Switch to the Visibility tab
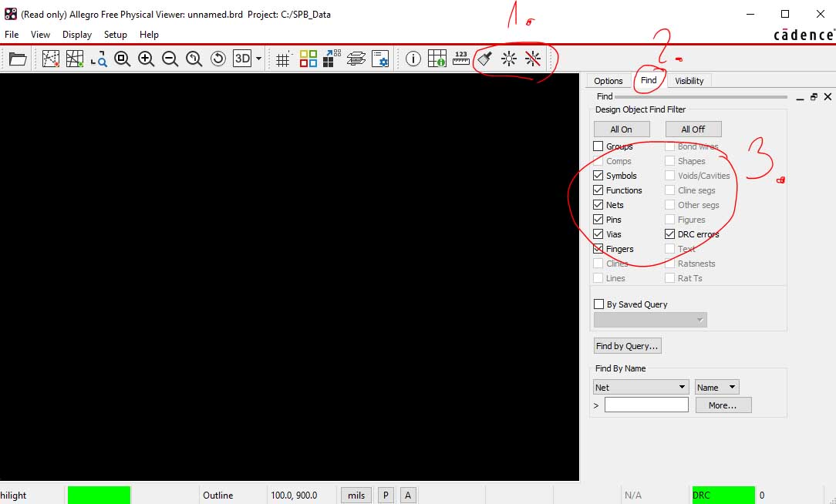 pyautogui.click(x=689, y=81)
